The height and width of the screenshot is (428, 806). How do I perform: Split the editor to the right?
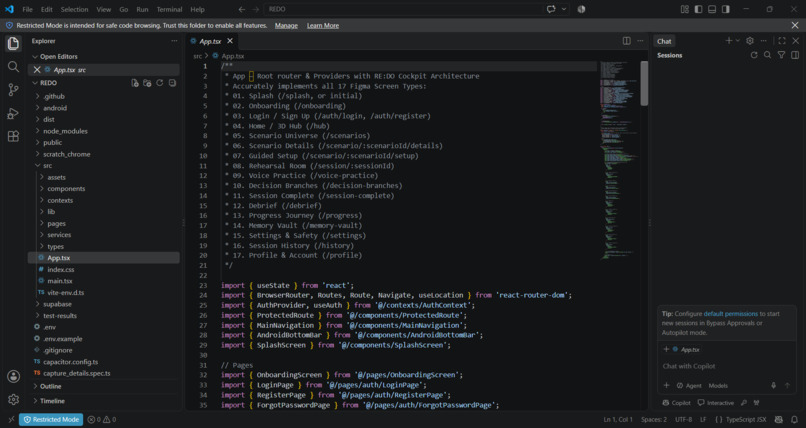(627, 41)
